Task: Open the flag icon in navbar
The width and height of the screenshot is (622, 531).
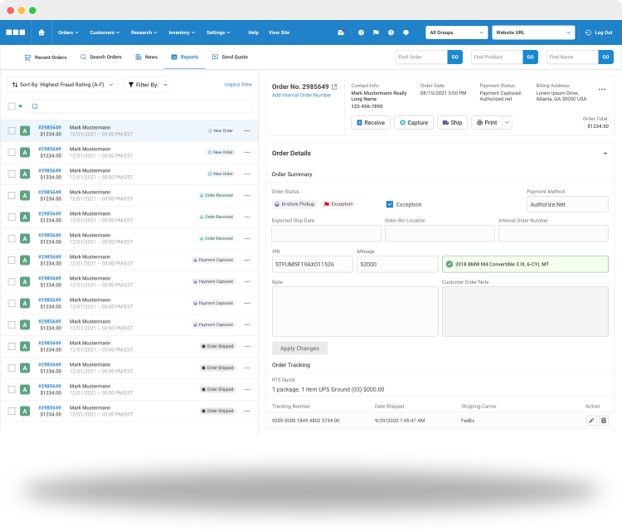Action: point(376,33)
